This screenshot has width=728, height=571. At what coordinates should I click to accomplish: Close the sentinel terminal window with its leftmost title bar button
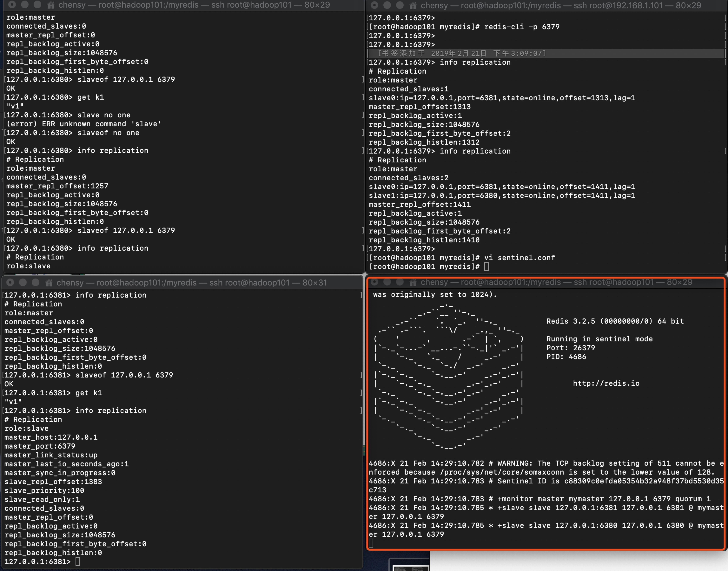pos(374,282)
